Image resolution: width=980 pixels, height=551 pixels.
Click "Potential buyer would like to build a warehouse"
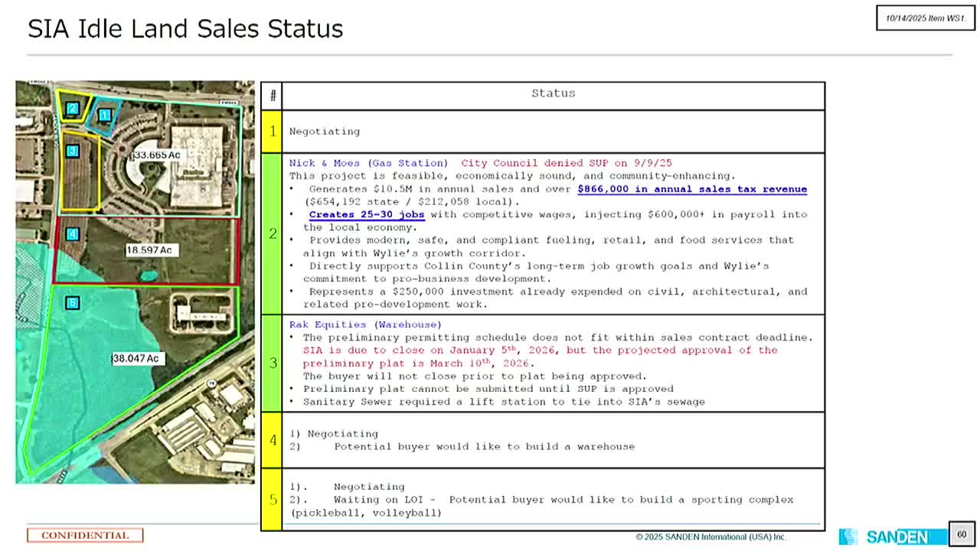(485, 447)
